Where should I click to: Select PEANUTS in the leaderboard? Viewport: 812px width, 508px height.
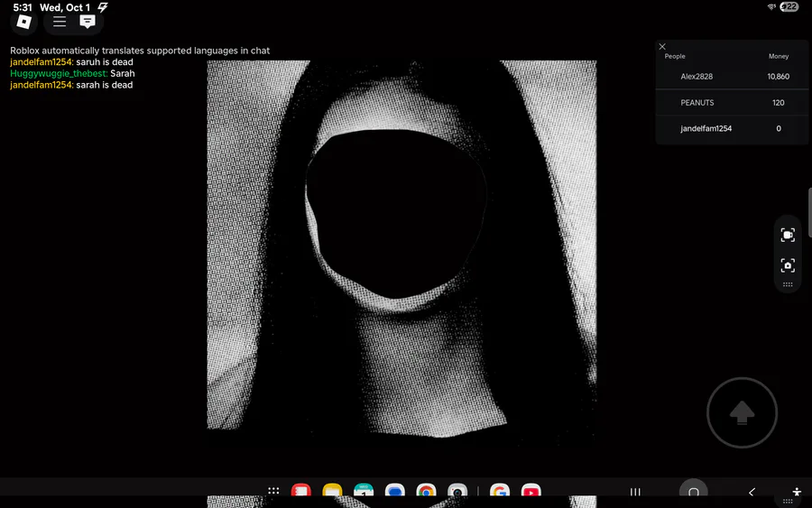[x=697, y=103]
